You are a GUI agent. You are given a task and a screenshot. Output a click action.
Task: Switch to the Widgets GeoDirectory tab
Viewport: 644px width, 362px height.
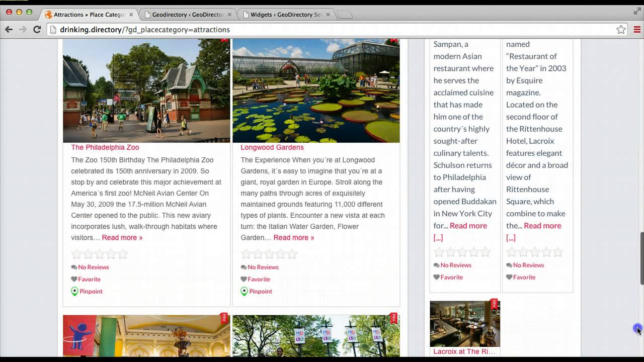(286, 15)
